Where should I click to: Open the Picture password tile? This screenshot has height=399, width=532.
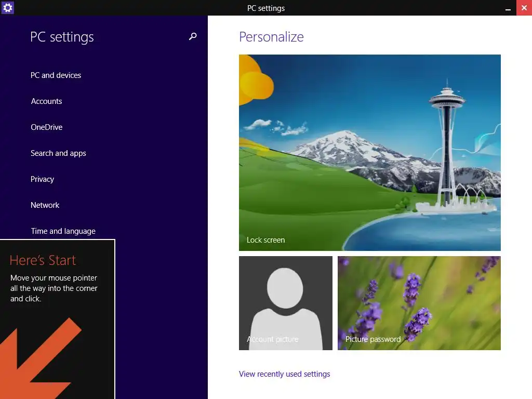[419, 303]
